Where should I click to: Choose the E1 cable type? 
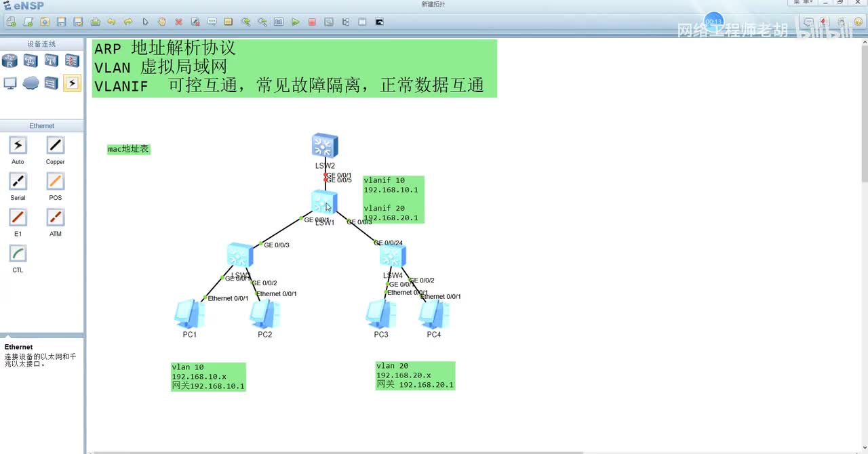coord(18,217)
